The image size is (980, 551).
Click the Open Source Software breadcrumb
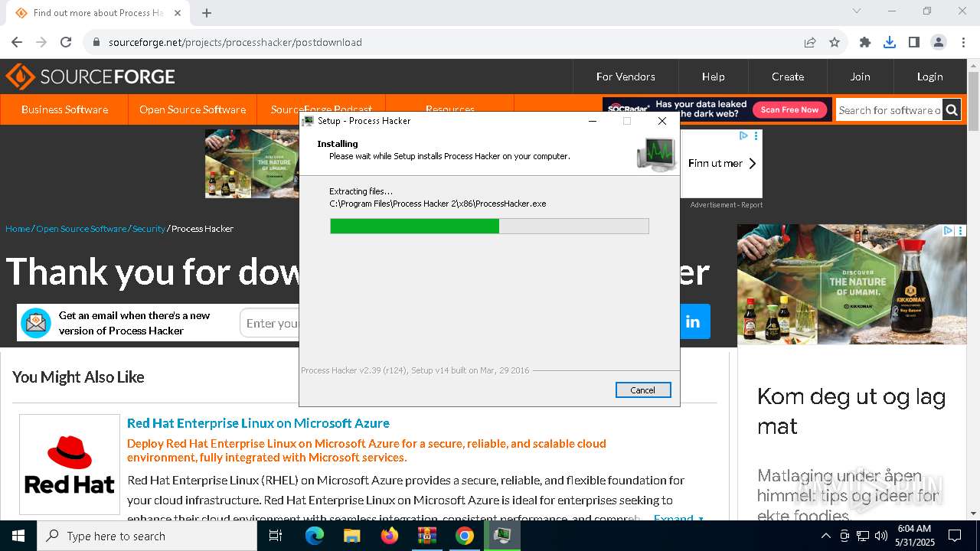pos(81,229)
